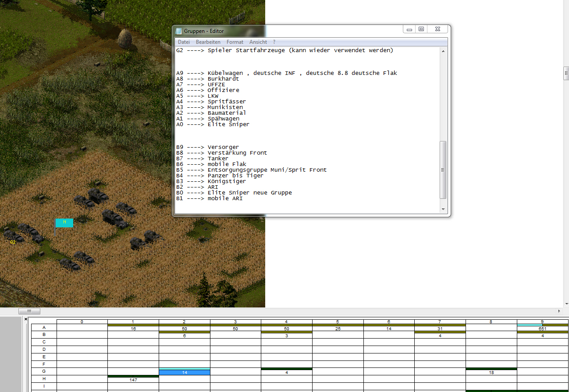Click column header 8 in group table
The height and width of the screenshot is (392, 569).
[x=491, y=321]
